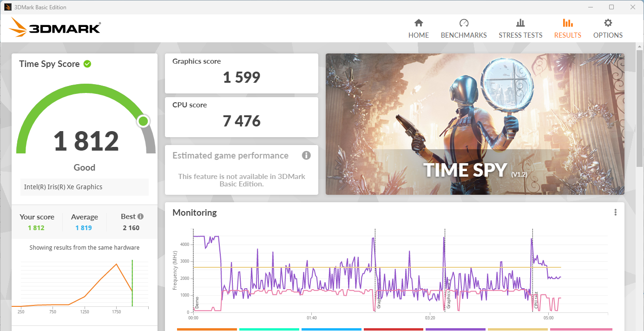Image resolution: width=644 pixels, height=331 pixels.
Task: Click the yellow monitoring legend bar
Action: [x=518, y=329]
